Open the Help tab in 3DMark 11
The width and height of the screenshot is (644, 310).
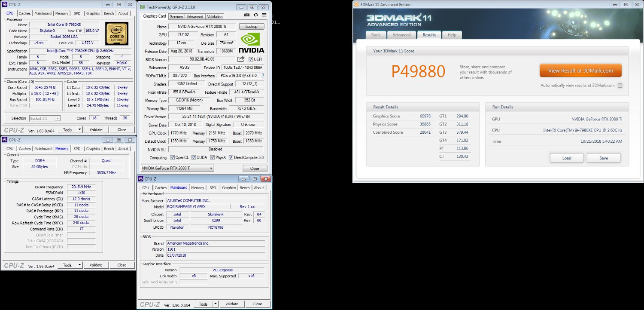coord(452,35)
